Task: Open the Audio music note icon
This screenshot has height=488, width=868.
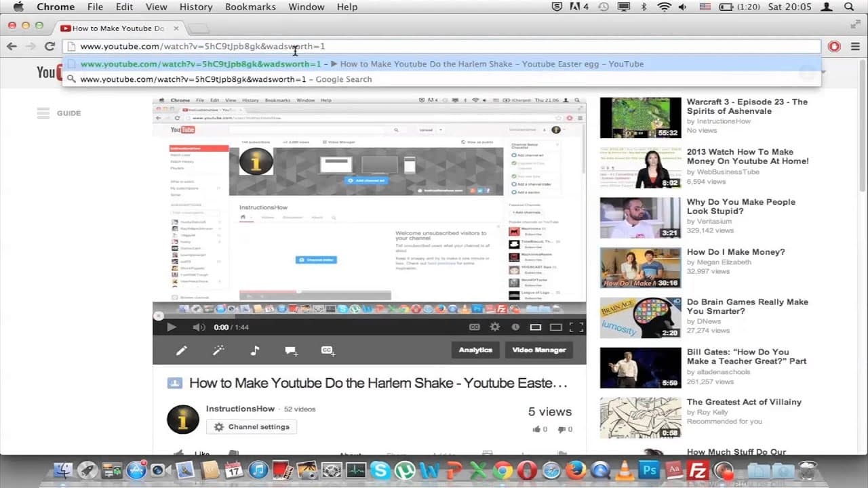Action: (x=254, y=350)
